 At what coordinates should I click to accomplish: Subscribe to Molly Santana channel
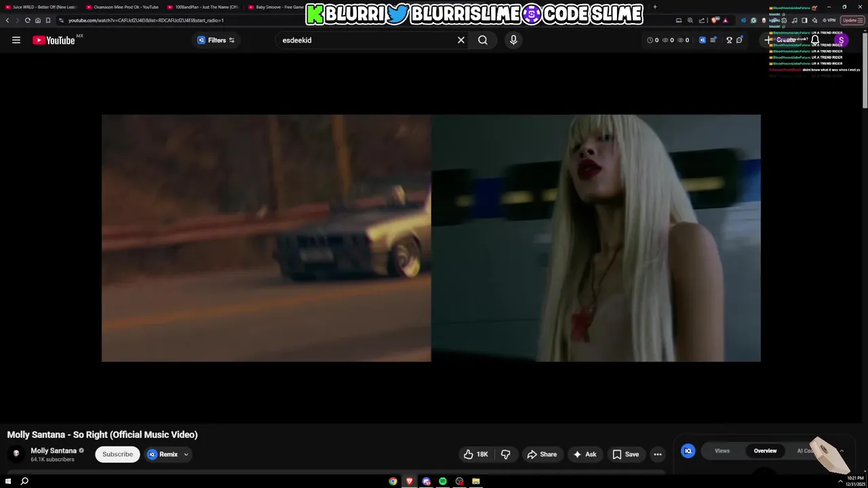[117, 454]
